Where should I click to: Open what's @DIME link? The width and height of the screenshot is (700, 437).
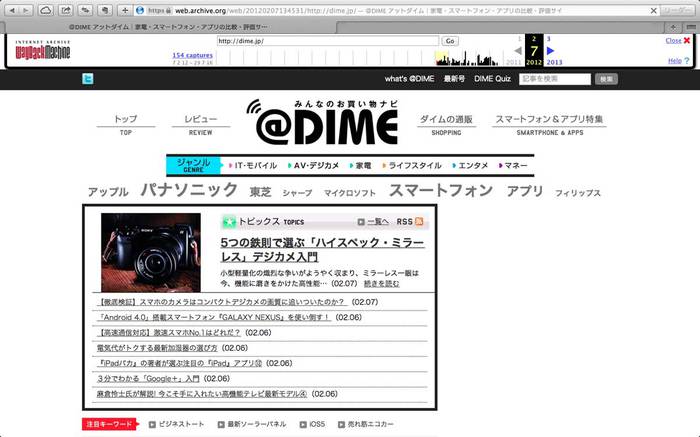tap(409, 79)
